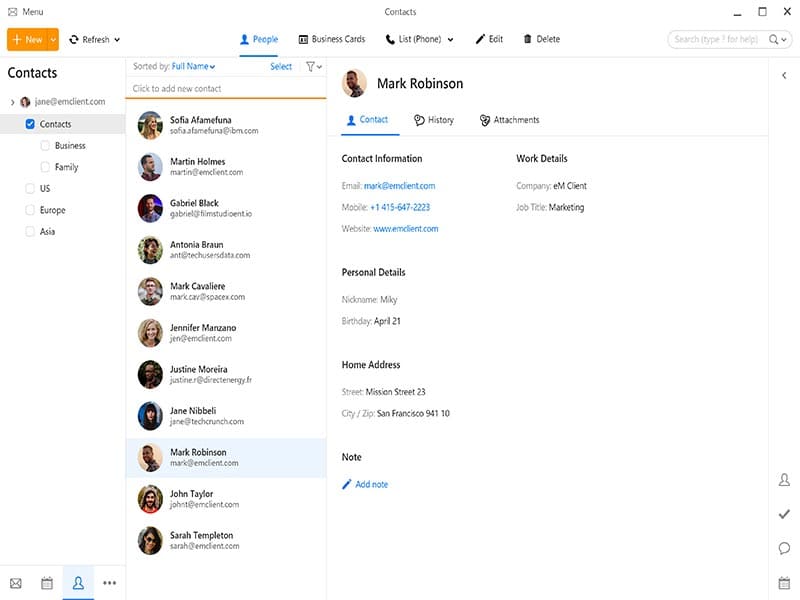Viewport: 800px width, 600px height.
Task: Select contact Mark Cavaliere
Action: (x=226, y=291)
